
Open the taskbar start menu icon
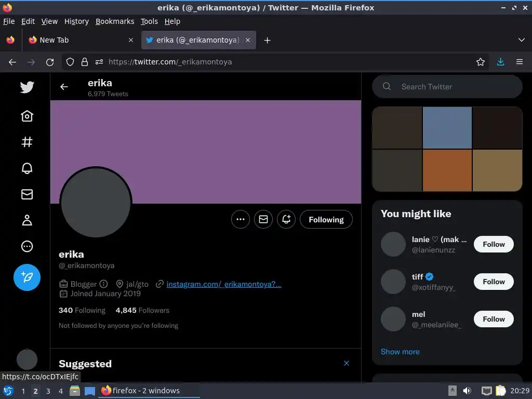point(8,391)
